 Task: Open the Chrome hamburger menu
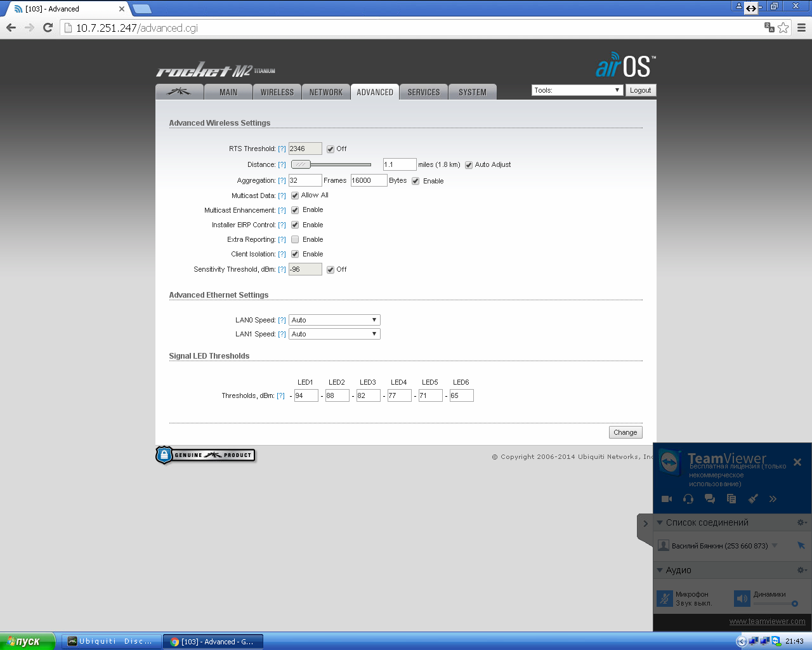point(801,27)
